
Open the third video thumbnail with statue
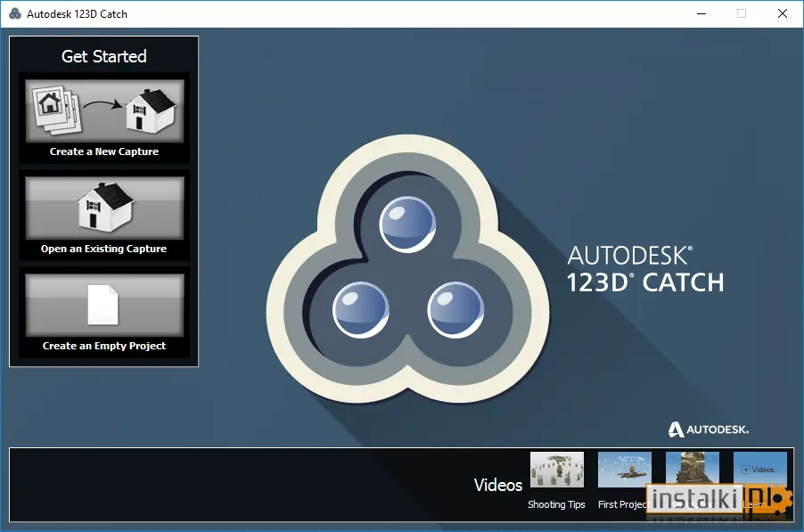(693, 468)
